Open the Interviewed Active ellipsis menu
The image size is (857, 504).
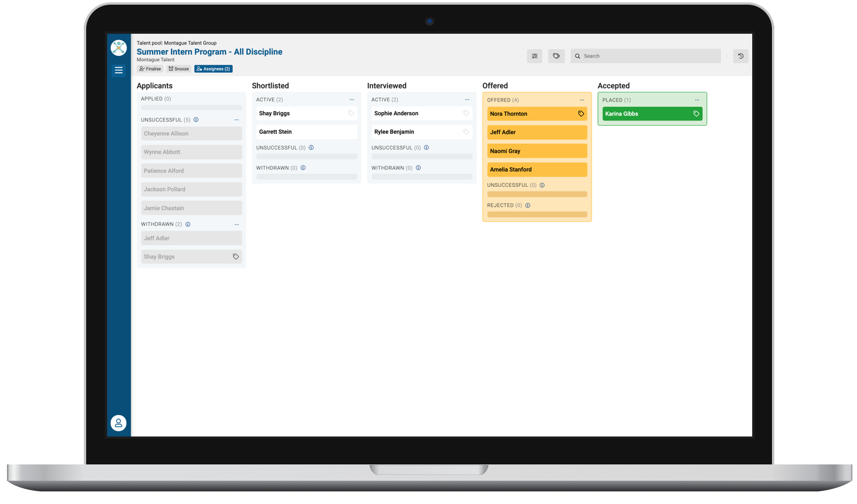tap(467, 100)
